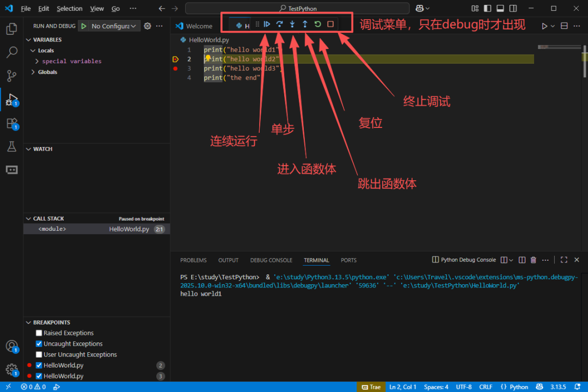Image resolution: width=588 pixels, height=392 pixels.
Task: Run Python file with editor play button
Action: point(544,26)
